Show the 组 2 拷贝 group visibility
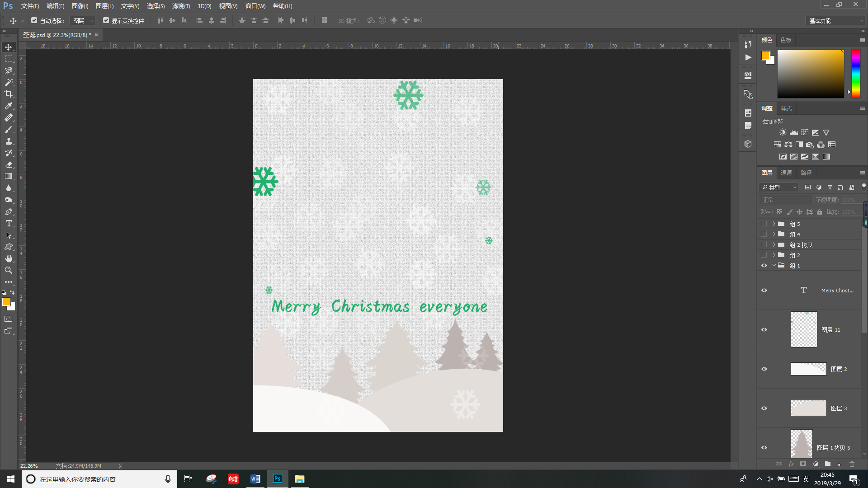Image resolution: width=868 pixels, height=488 pixels. point(764,245)
